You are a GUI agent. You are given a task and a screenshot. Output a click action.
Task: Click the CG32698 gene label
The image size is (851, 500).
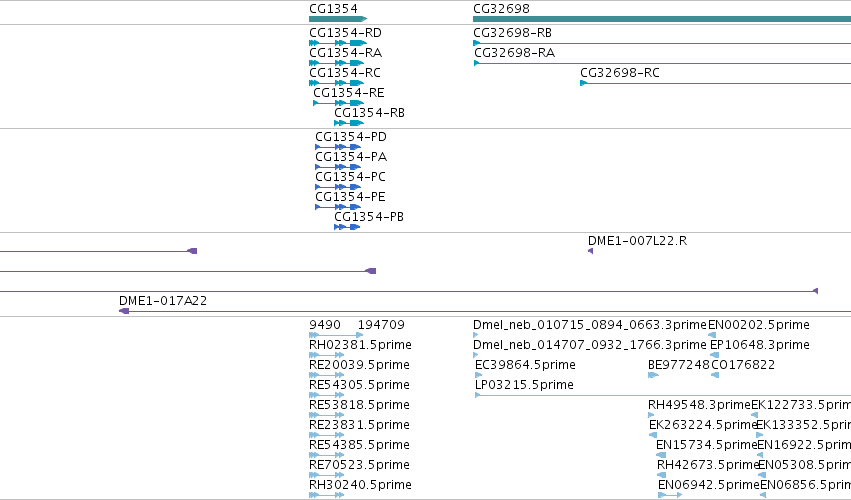[x=501, y=9]
